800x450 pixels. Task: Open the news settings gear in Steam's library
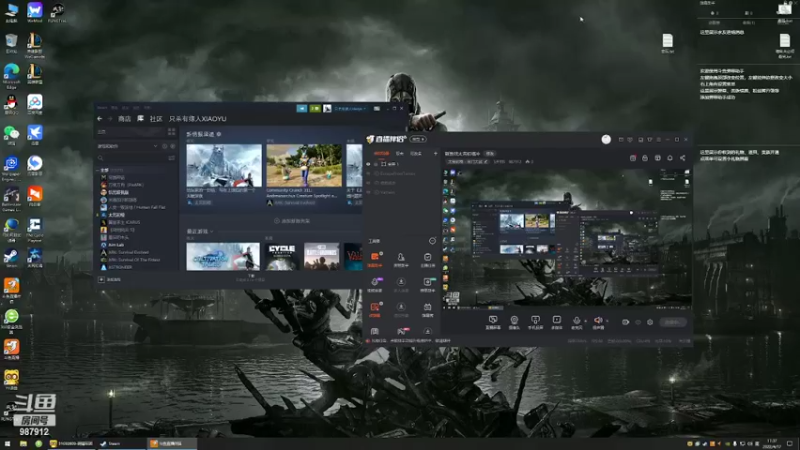tap(219, 134)
